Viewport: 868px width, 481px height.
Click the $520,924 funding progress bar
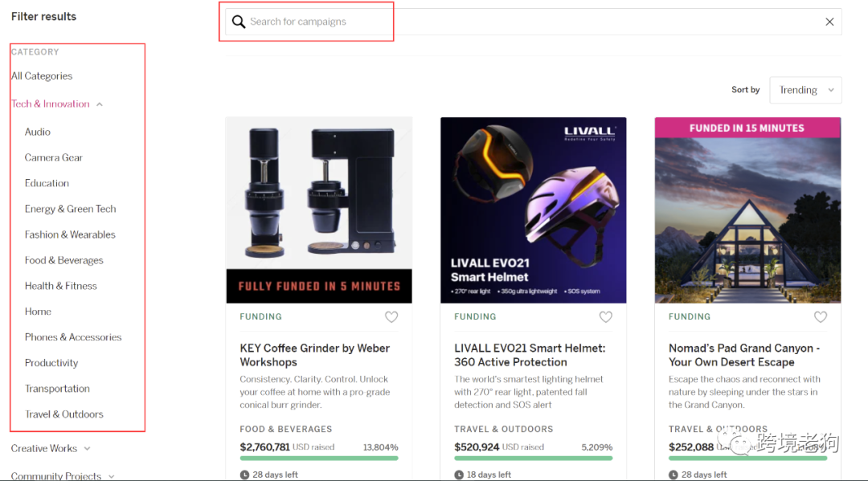tap(533, 459)
